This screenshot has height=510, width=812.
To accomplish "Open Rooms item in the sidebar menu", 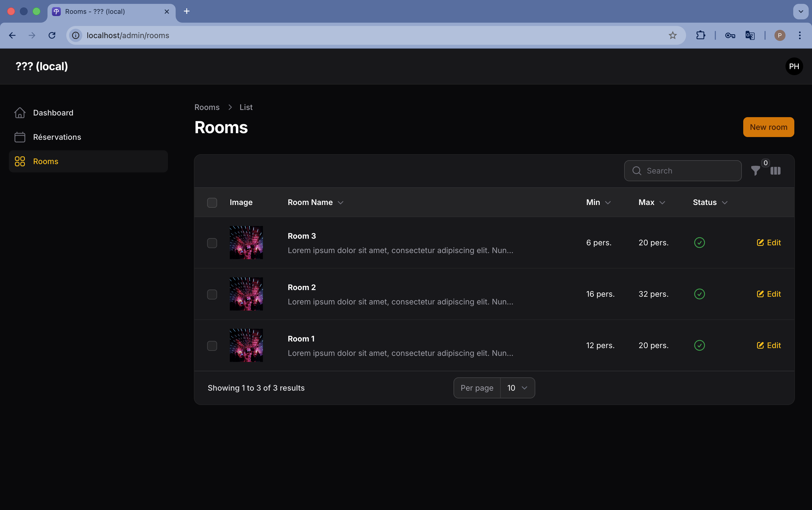I will coord(46,161).
